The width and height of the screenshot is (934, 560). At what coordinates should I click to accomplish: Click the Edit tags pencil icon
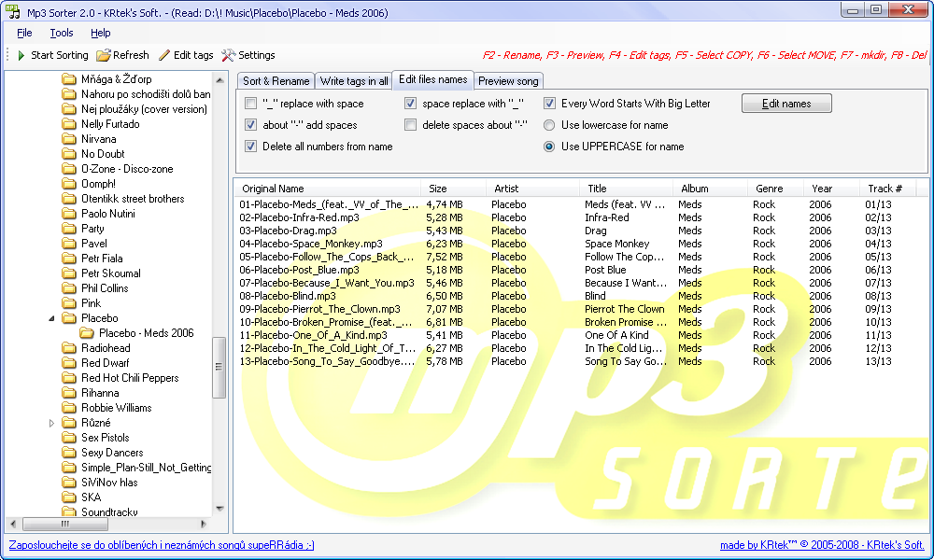point(164,55)
